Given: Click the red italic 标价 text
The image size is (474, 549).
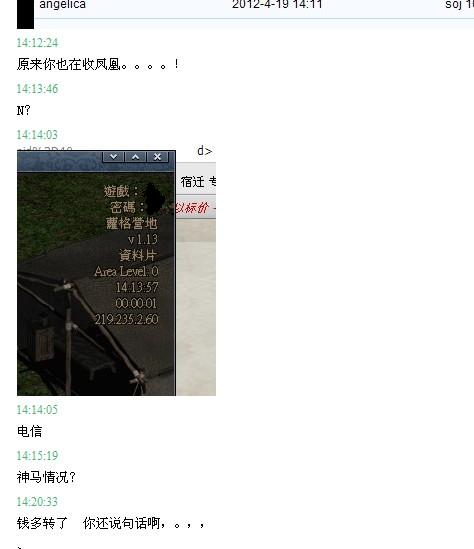Looking at the screenshot, I should [x=197, y=208].
